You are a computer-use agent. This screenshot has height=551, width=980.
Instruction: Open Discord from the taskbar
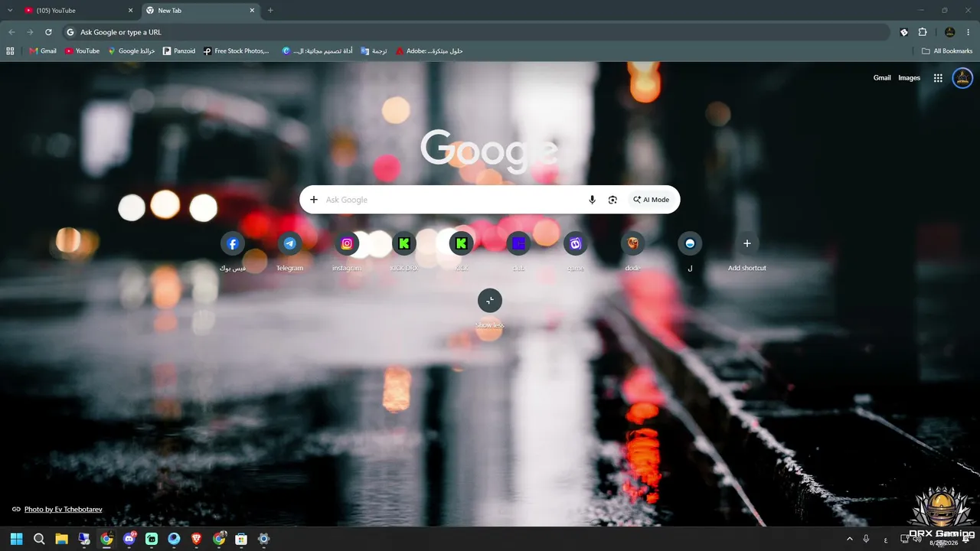click(x=129, y=539)
